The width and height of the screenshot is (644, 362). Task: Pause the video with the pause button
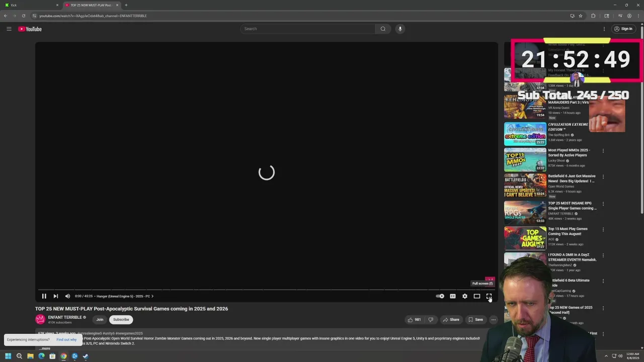44,296
